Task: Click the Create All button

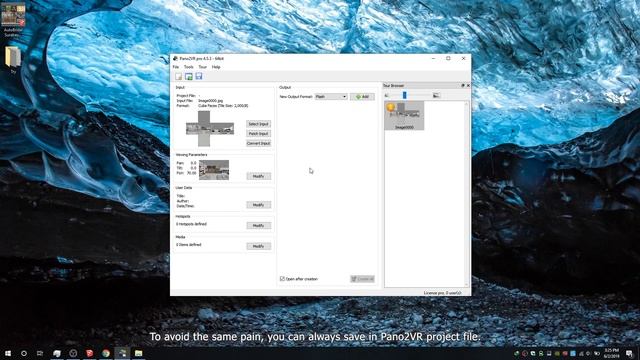Action: (x=362, y=279)
